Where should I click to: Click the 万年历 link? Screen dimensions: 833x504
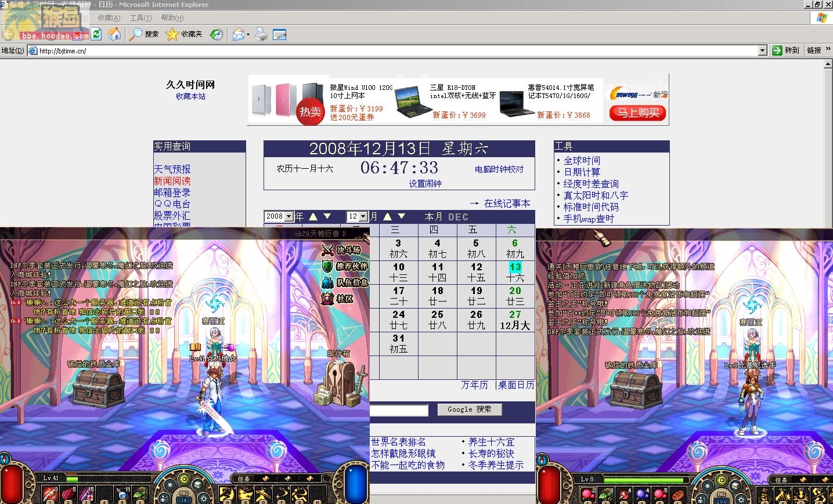coord(474,385)
